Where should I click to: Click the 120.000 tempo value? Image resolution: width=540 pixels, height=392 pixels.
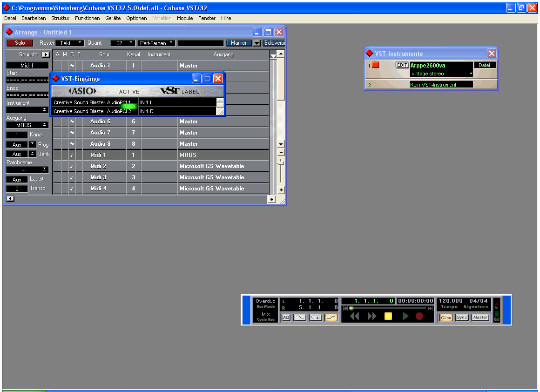click(x=451, y=301)
